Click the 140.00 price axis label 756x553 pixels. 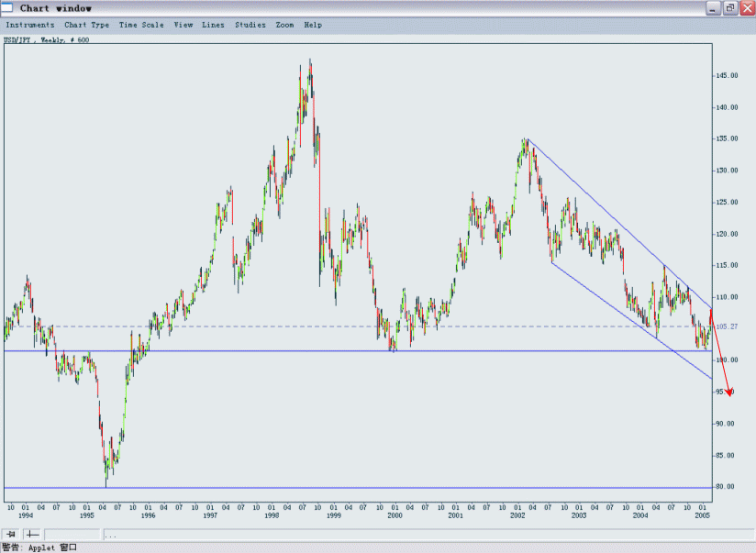pyautogui.click(x=727, y=107)
